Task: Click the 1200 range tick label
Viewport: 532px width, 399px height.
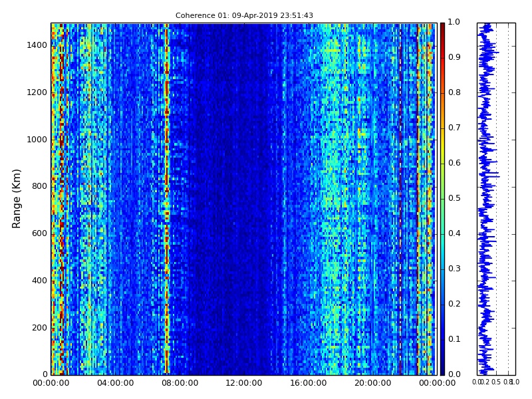Action: coord(37,92)
